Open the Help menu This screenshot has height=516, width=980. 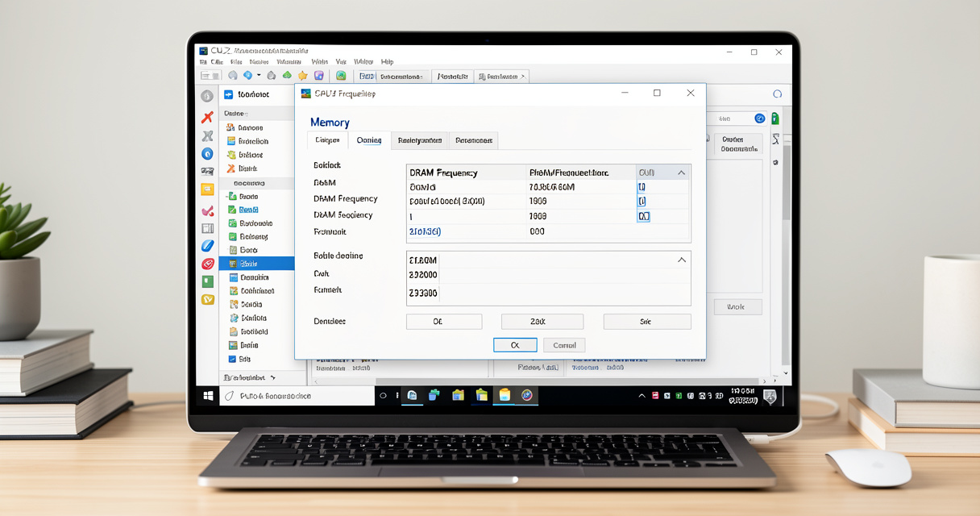click(387, 61)
